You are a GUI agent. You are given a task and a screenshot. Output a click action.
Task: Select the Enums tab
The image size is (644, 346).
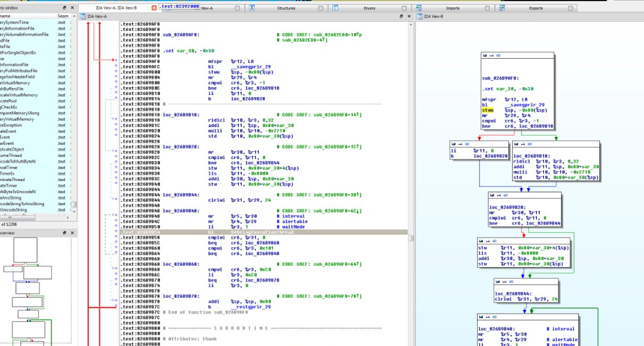pyautogui.click(x=369, y=8)
